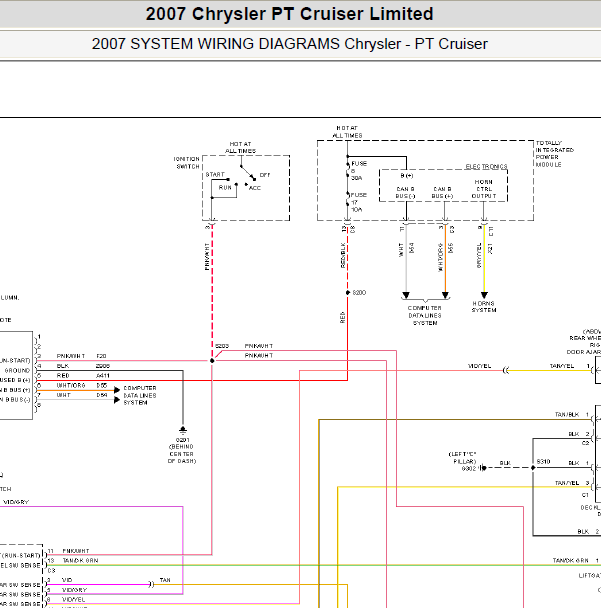Click 'TOTALLY INTEGRATED POWER MODULE' label
Screen dimensions: 601x608
coord(554,154)
